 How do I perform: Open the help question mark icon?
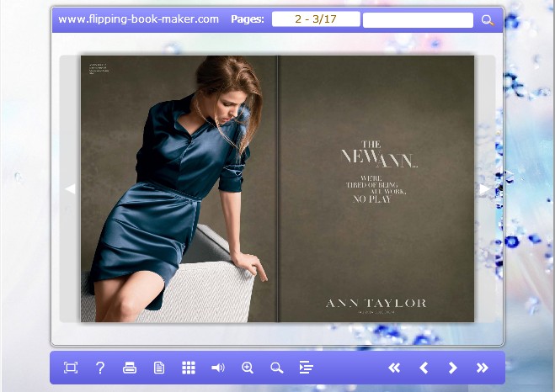(100, 368)
